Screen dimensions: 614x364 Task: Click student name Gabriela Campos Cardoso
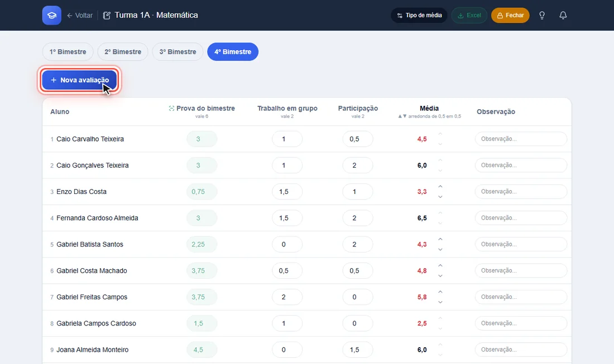click(96, 323)
